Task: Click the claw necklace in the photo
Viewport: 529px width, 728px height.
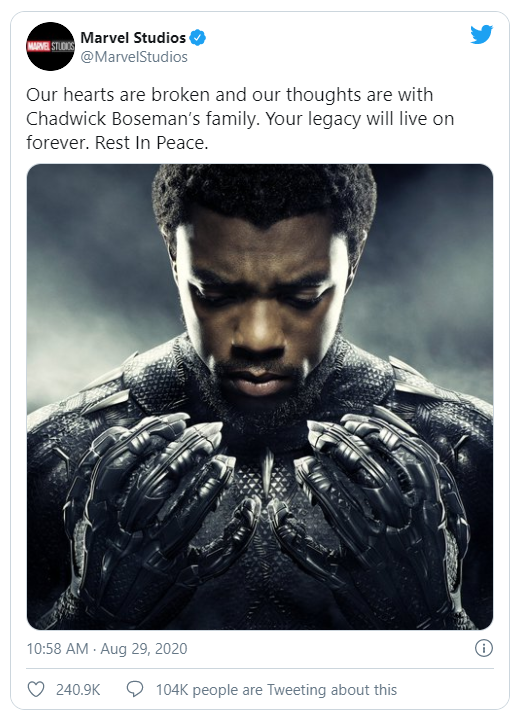Action: pyautogui.click(x=268, y=473)
